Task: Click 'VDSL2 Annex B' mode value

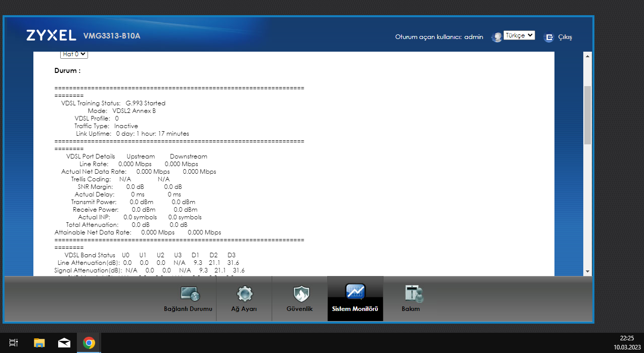Action: (134, 111)
